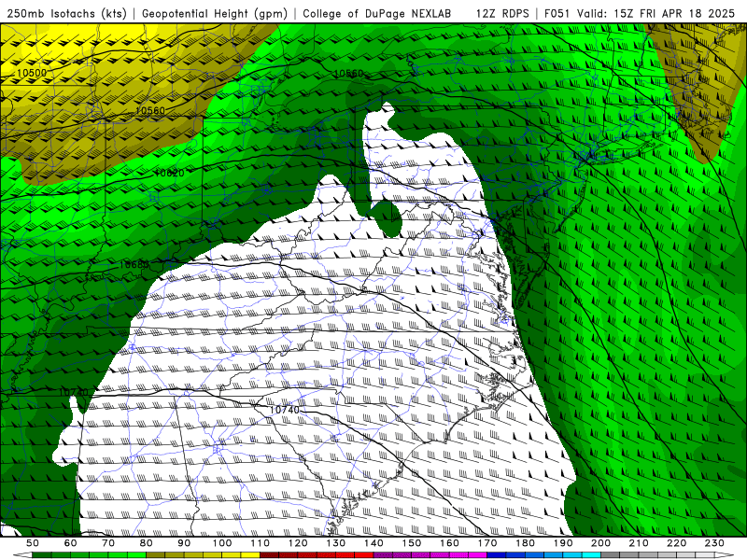Click the 150 value on color scale
This screenshot has width=747, height=560.
412,543
